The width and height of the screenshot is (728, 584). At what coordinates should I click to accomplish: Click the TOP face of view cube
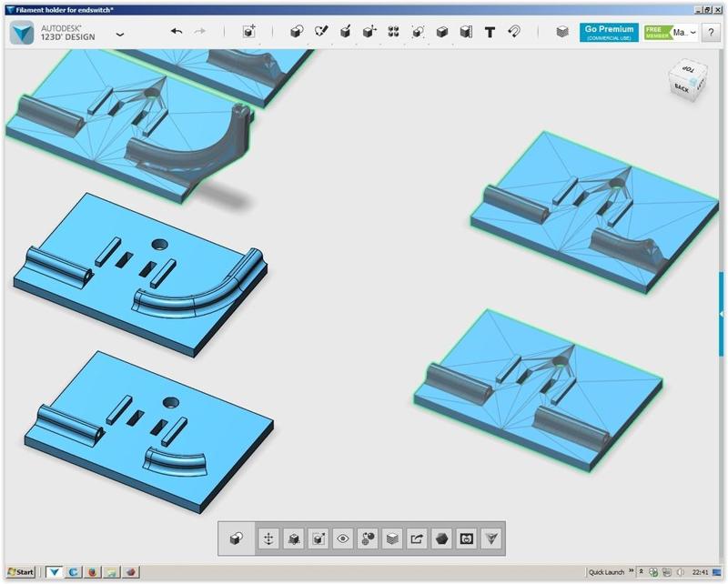coord(688,69)
